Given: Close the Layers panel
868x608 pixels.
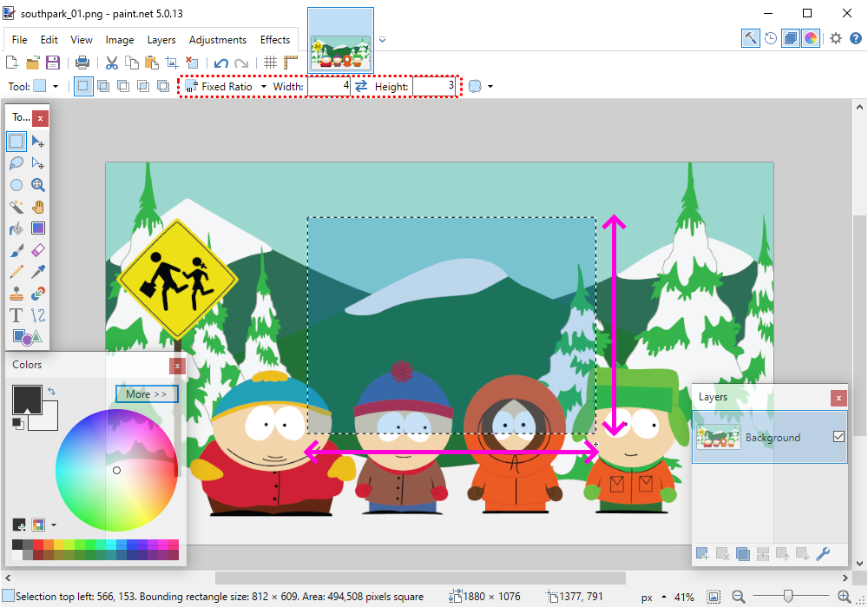Looking at the screenshot, I should [838, 398].
